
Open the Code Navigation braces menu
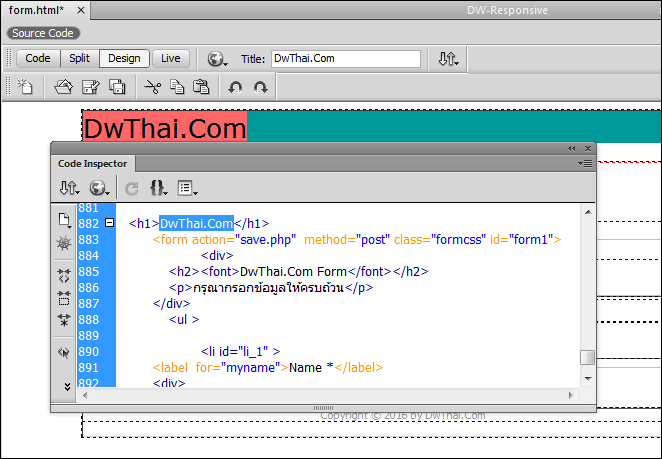click(x=159, y=188)
